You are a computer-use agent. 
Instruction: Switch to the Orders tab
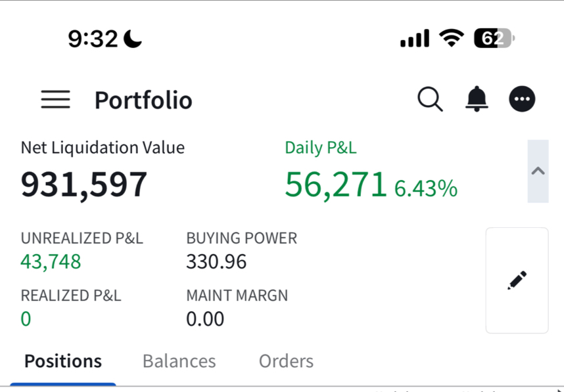[x=286, y=361]
